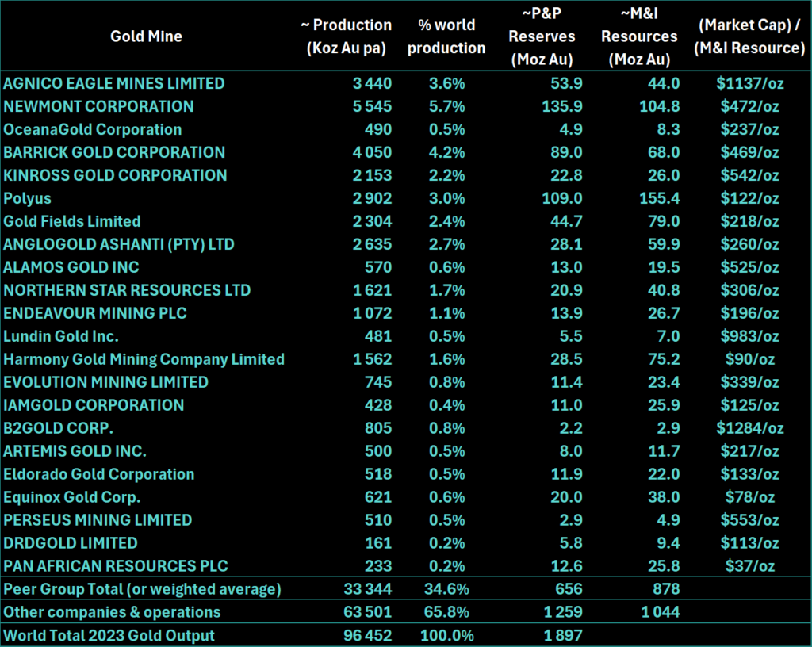Click B2Gold valuation $1284/oz
812x647 pixels.
coord(750,428)
